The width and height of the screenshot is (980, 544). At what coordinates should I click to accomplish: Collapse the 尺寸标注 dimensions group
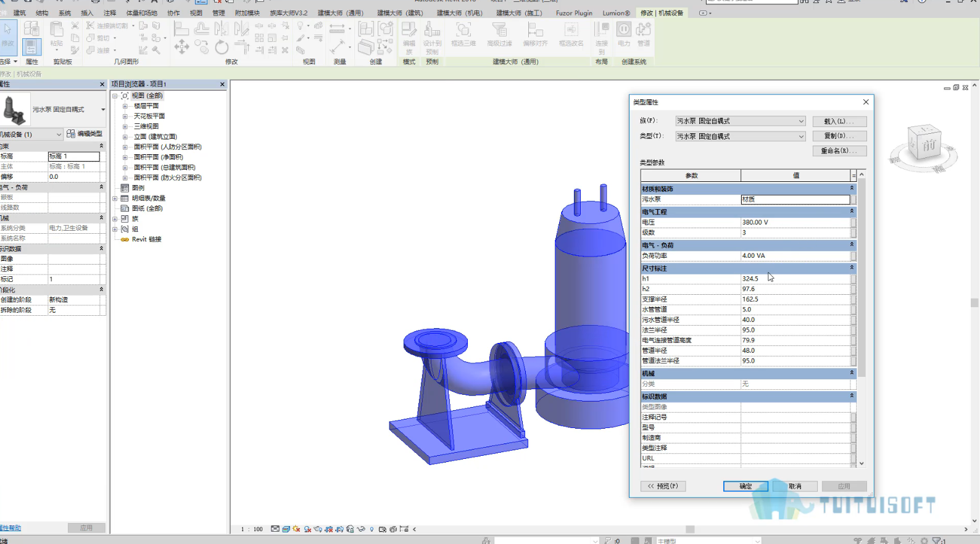852,268
